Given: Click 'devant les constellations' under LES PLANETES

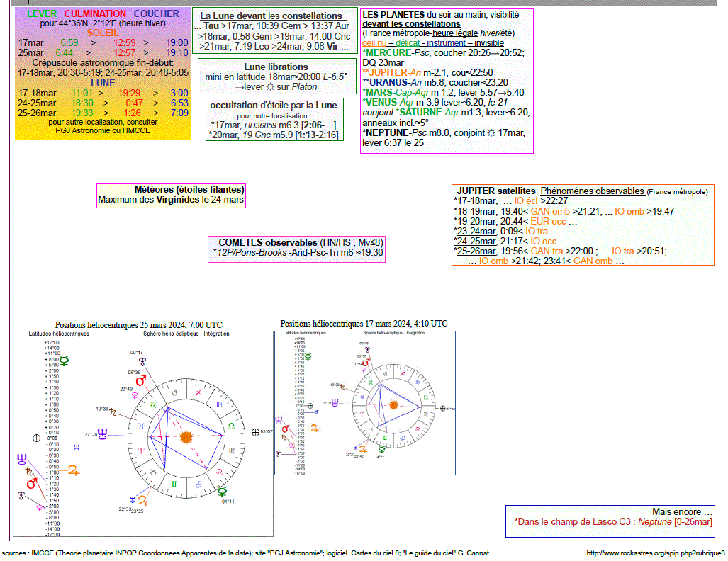Looking at the screenshot, I should [411, 24].
